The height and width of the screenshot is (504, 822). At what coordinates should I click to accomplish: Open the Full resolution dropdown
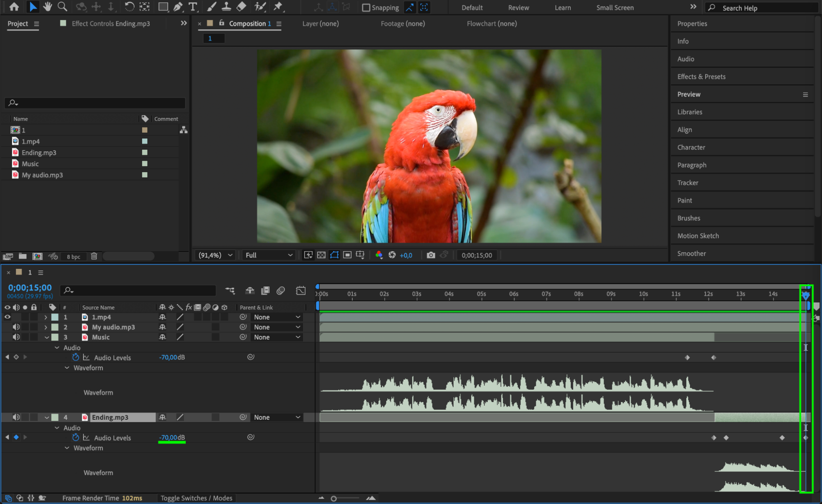[269, 255]
